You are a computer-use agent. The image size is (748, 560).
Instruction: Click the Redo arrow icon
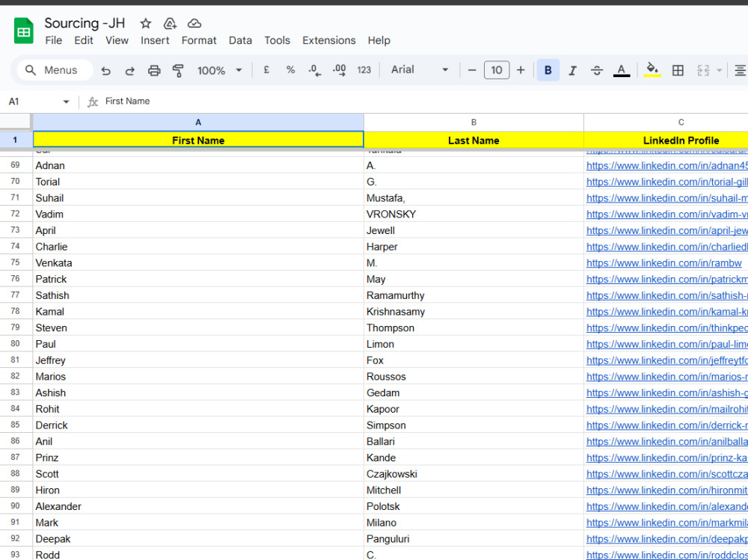tap(129, 70)
